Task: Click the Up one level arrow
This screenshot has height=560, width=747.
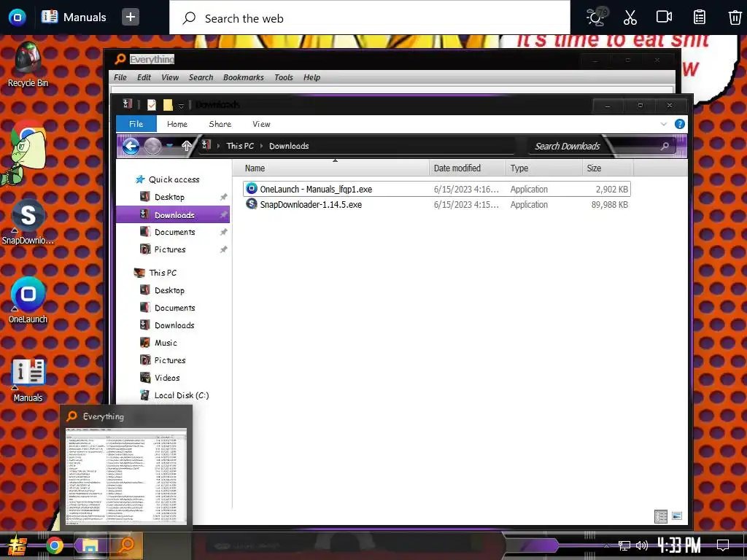Action: click(186, 146)
